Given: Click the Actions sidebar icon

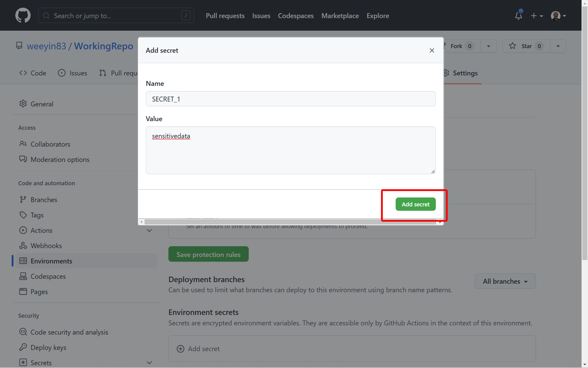Looking at the screenshot, I should point(23,230).
